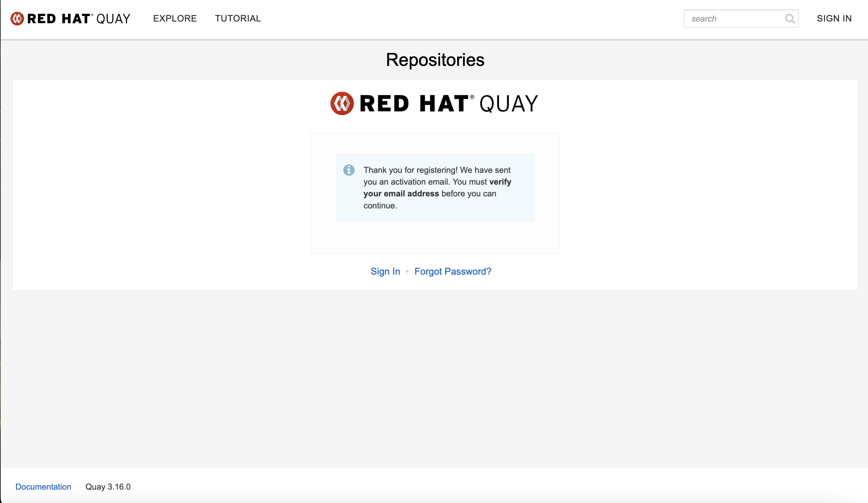Click the dot separator between bottom links
The height and width of the screenshot is (503, 868).
(x=407, y=271)
